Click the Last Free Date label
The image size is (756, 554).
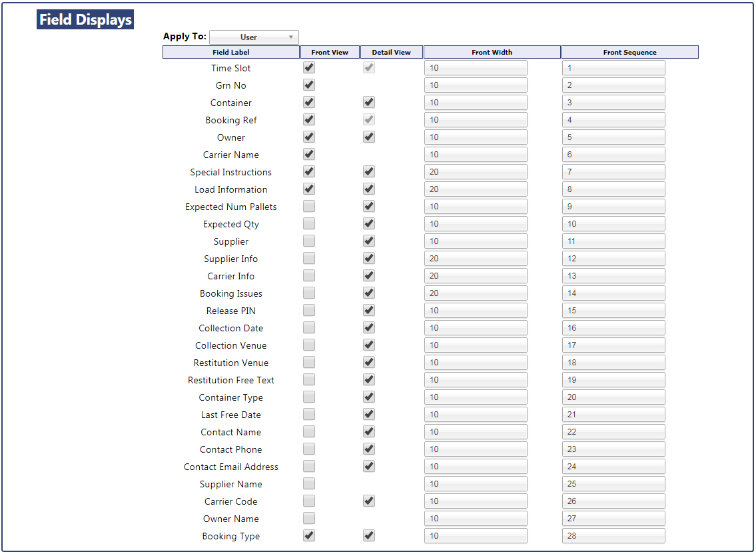tap(231, 415)
